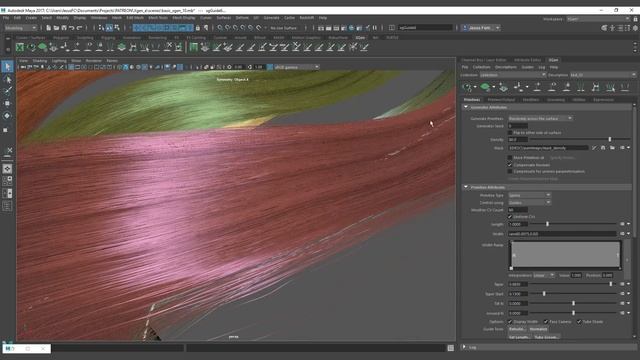Click the first icon in XGen toolbar
The image size is (640, 360).
(x=467, y=87)
